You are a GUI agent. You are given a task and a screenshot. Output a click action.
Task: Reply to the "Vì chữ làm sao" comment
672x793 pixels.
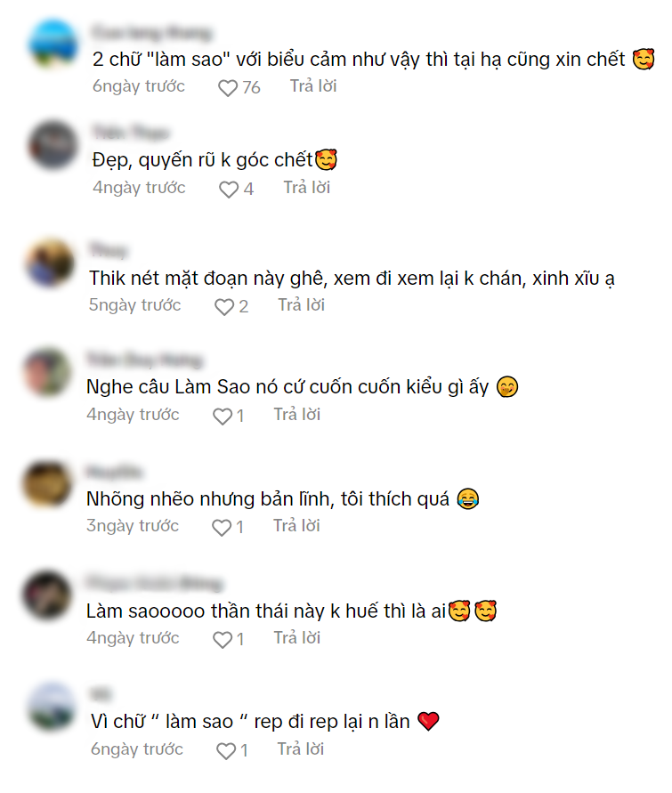click(300, 749)
